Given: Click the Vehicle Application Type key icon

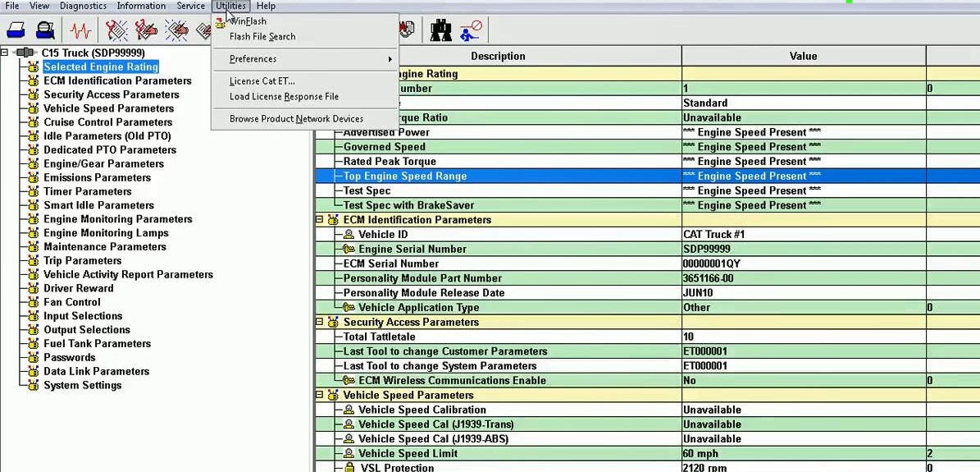Looking at the screenshot, I should point(349,307).
